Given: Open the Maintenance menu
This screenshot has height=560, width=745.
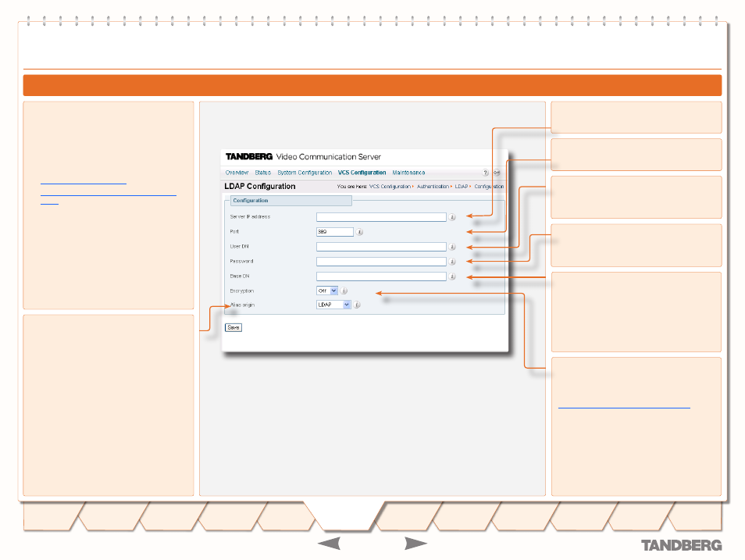Looking at the screenshot, I should coord(408,173).
